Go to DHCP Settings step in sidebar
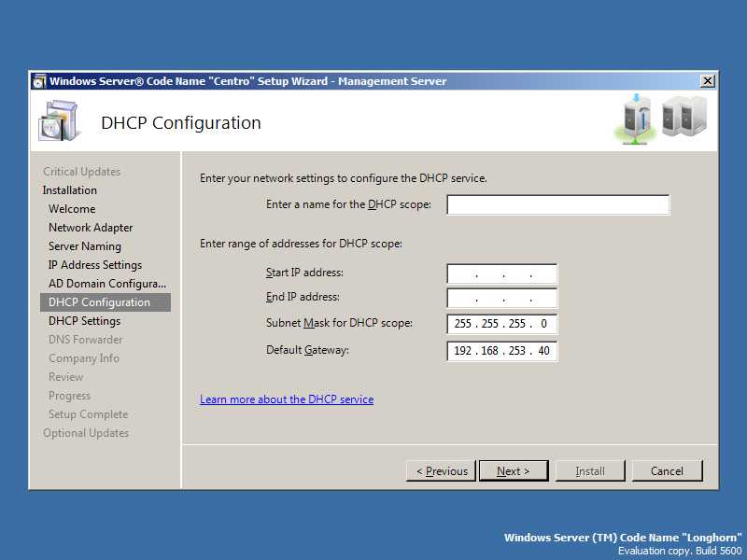The width and height of the screenshot is (747, 560). pos(84,321)
